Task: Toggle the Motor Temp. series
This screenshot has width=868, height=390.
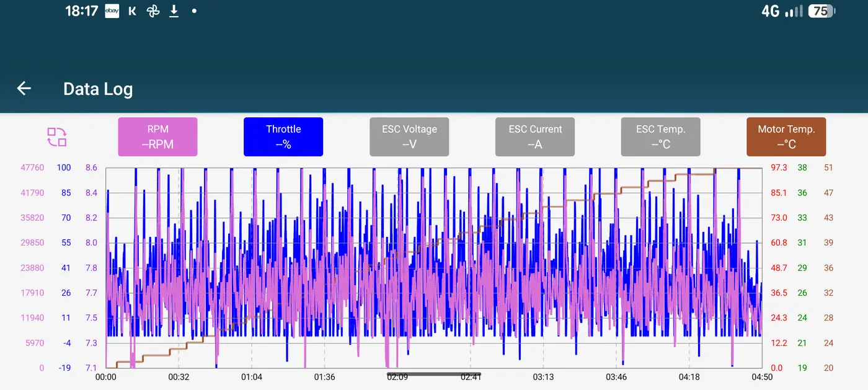Action: pos(786,137)
